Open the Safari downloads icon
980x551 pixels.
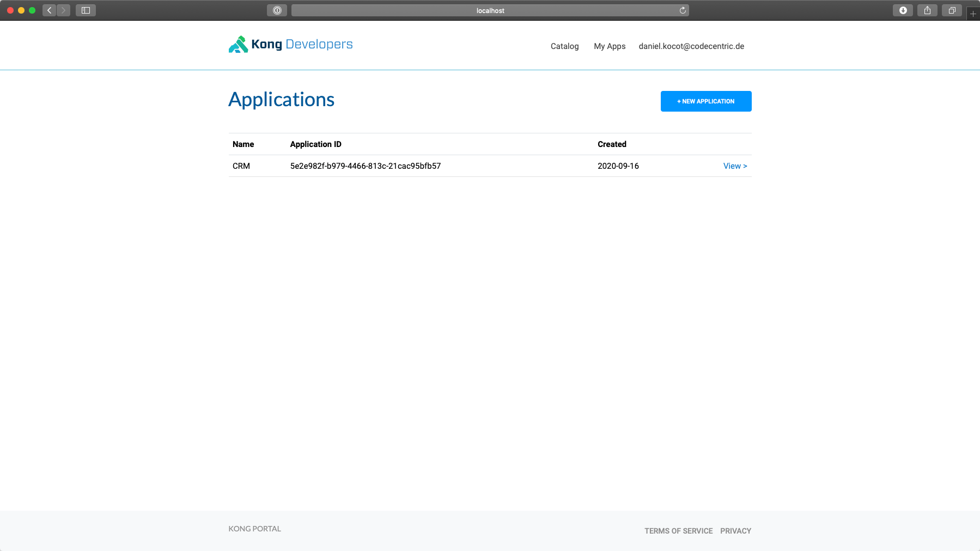pyautogui.click(x=903, y=10)
